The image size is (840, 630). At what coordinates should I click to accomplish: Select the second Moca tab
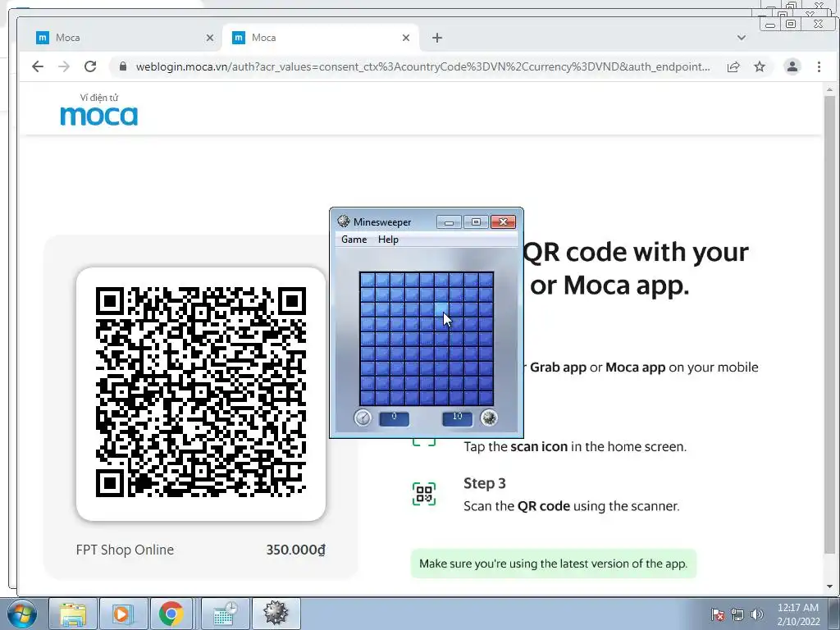tap(319, 38)
